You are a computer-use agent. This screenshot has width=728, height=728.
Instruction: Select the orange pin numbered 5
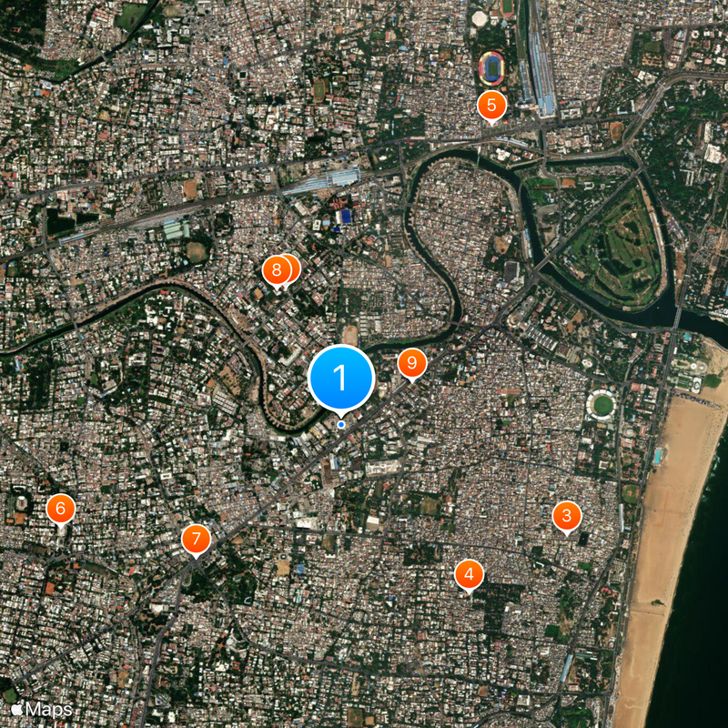[491, 106]
